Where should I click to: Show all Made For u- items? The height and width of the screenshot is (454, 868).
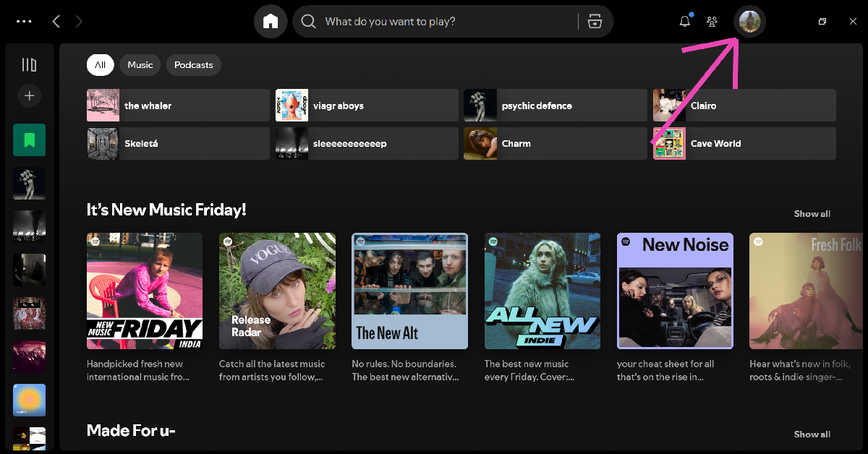click(812, 434)
